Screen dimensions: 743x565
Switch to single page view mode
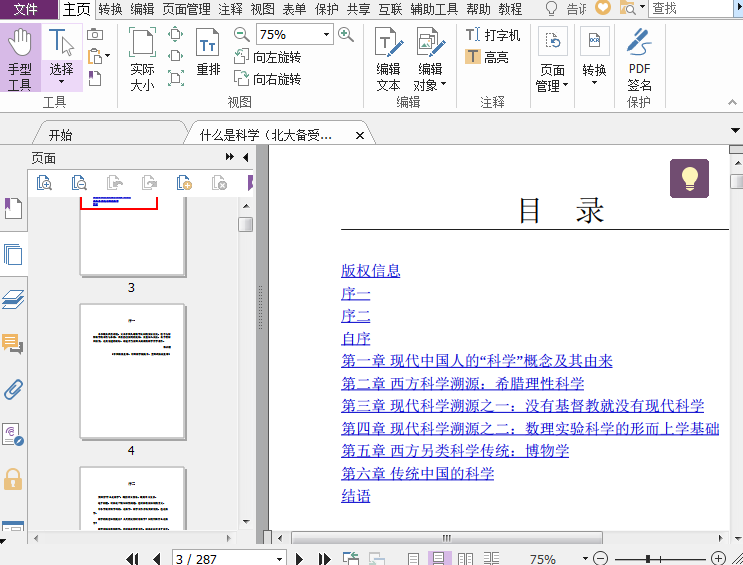[x=413, y=559]
